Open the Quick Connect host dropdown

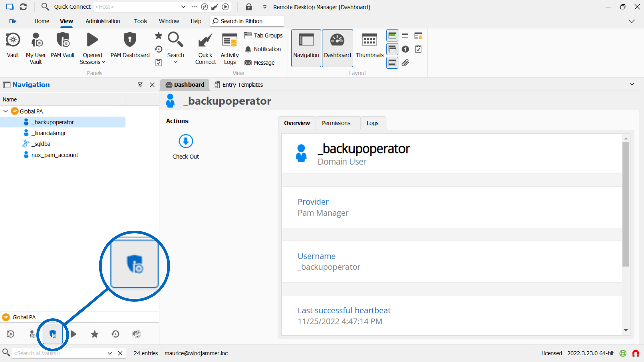point(183,7)
